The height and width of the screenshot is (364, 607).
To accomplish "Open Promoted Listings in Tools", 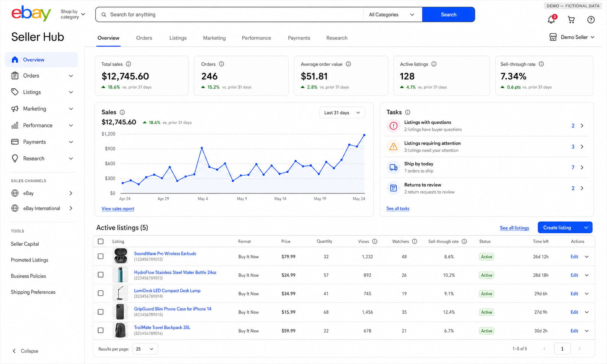I will click(30, 260).
